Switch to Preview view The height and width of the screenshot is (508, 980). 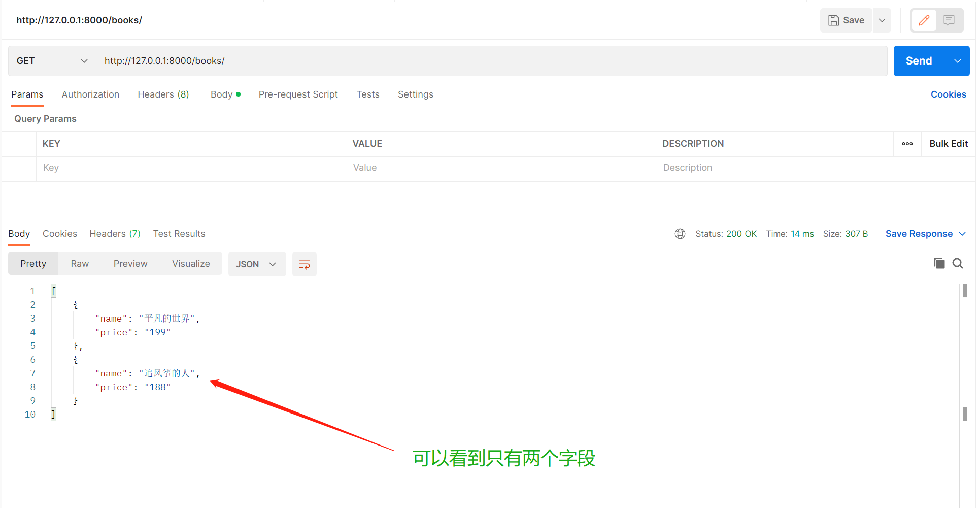[x=130, y=264]
